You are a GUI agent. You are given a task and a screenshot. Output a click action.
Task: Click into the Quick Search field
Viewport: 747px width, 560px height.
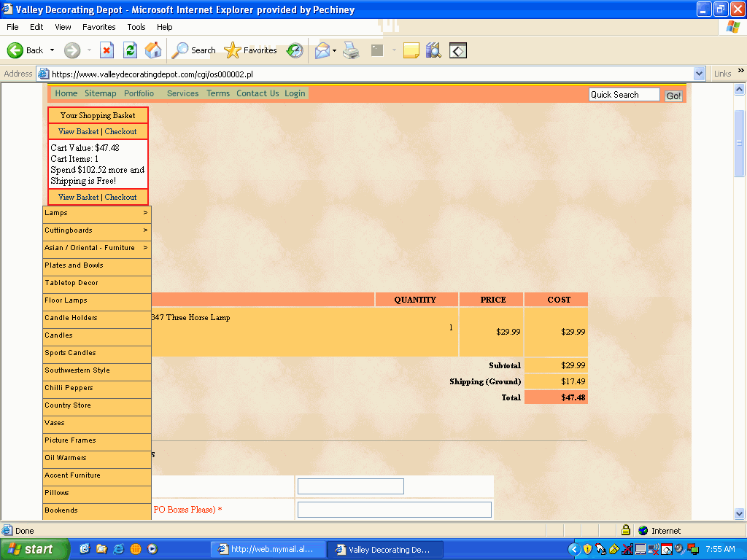pos(624,95)
